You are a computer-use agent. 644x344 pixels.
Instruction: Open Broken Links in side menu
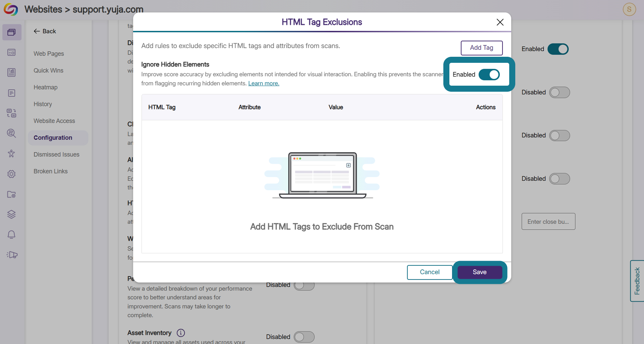tap(50, 171)
